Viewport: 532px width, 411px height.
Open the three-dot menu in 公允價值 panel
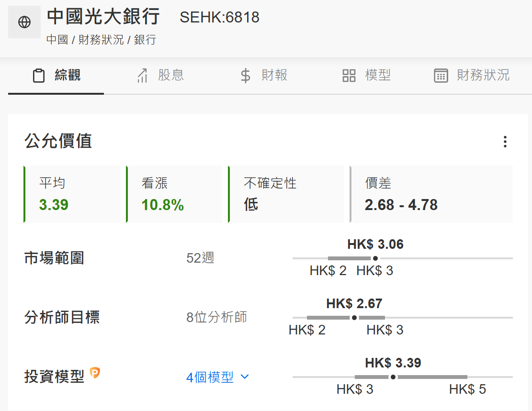[x=505, y=142]
